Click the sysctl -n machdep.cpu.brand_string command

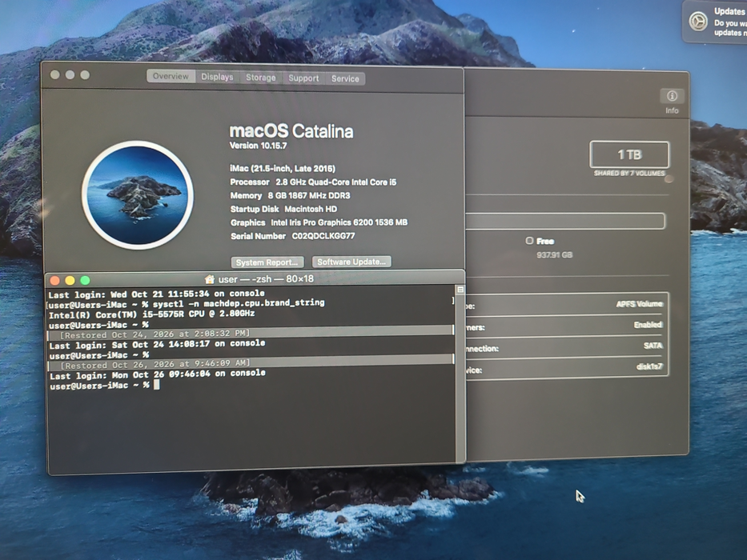pos(239,303)
